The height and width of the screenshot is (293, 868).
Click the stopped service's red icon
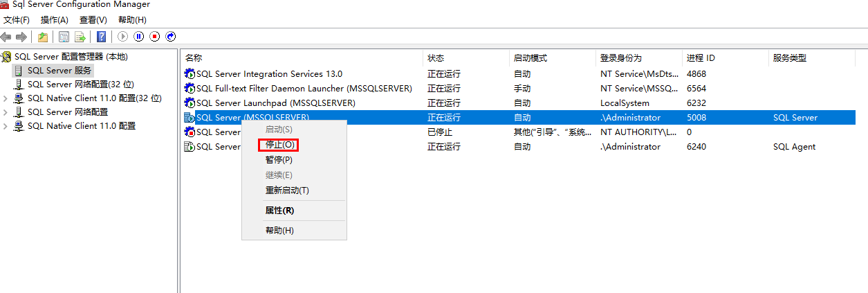(x=190, y=132)
